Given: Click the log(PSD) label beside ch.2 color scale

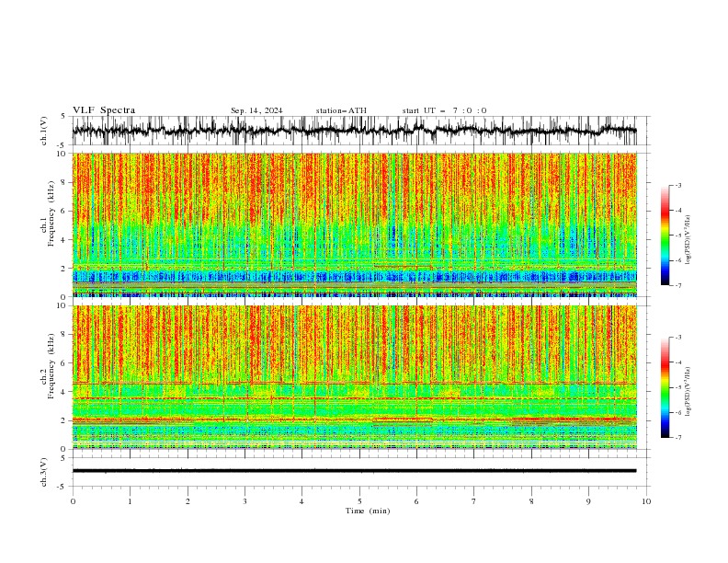Looking at the screenshot, I should (688, 392).
